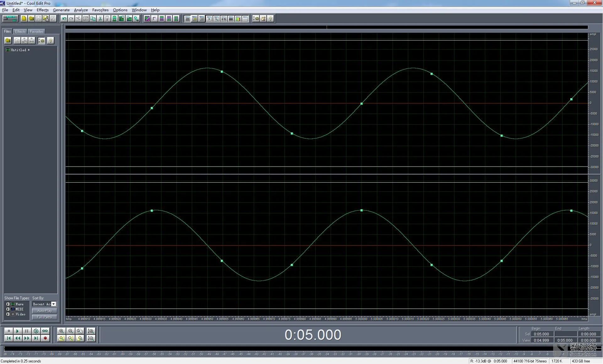Toggle the time display window icon (0:15)

point(223,19)
